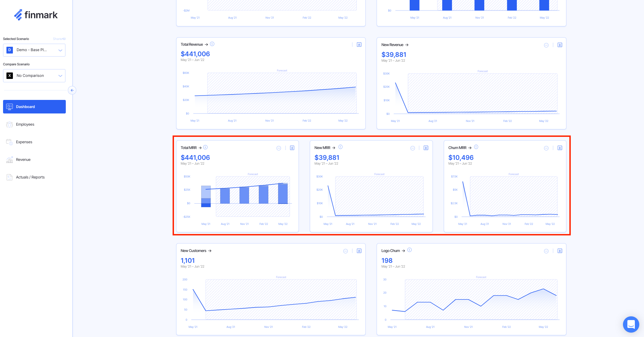Collapse the sidebar with arrow button
This screenshot has width=644, height=337.
click(72, 90)
